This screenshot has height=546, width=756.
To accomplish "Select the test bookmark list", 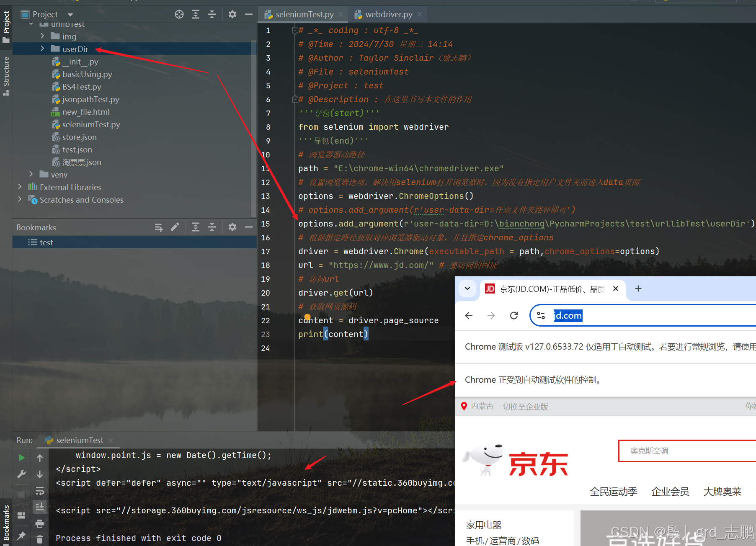I will pos(134,242).
